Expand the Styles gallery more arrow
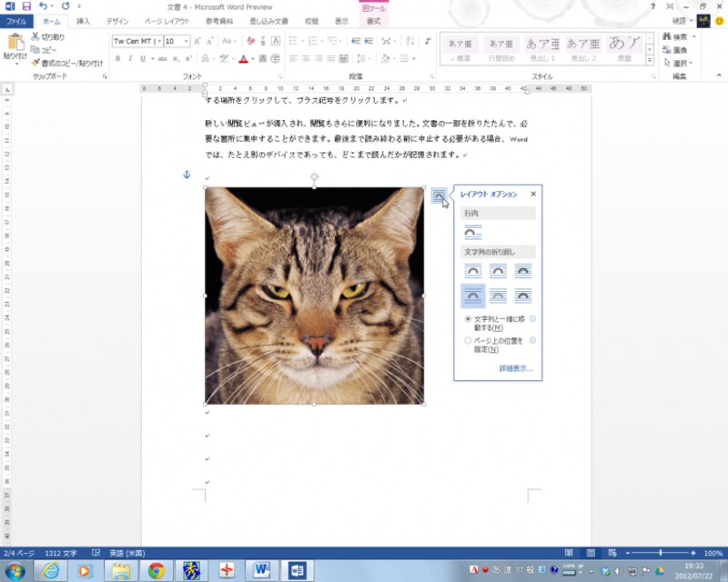728x582 pixels. pos(650,60)
